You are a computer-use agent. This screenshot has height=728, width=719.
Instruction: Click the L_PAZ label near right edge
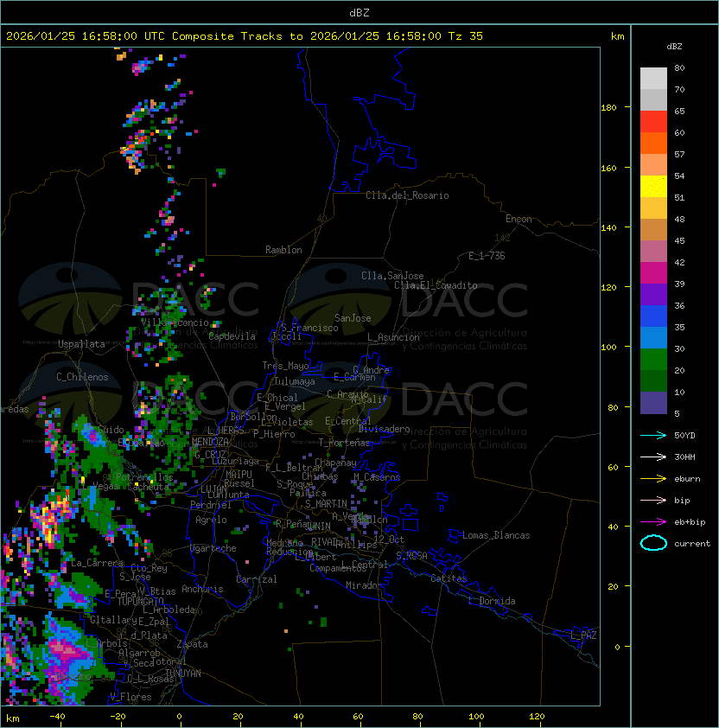[x=584, y=635]
